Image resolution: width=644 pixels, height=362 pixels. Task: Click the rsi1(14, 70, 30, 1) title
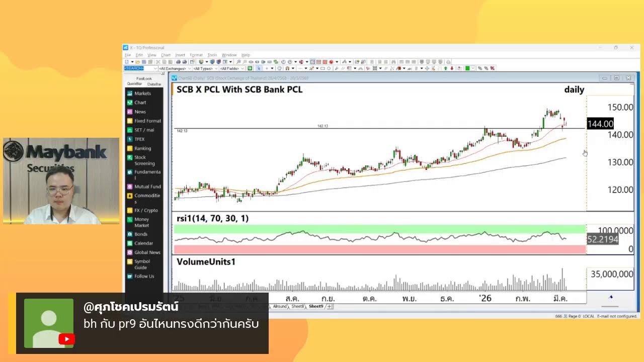pyautogui.click(x=212, y=218)
